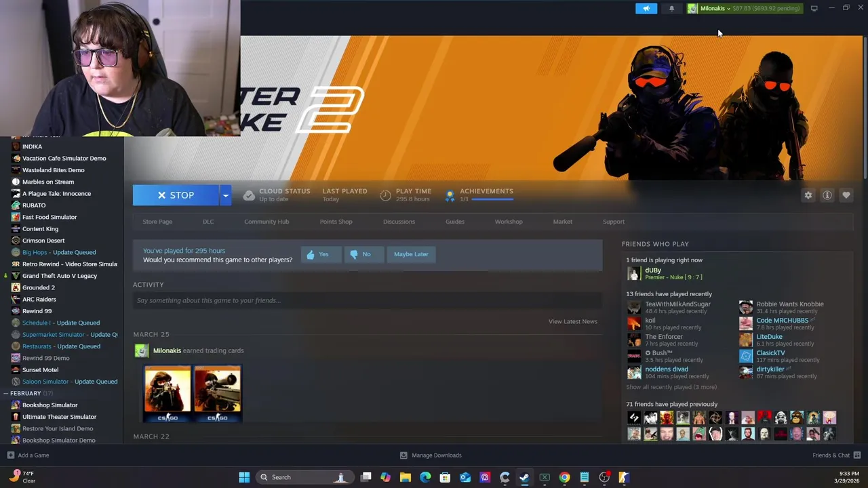This screenshot has width=868, height=488.
Task: Open the Store Page tab
Action: tap(157, 222)
